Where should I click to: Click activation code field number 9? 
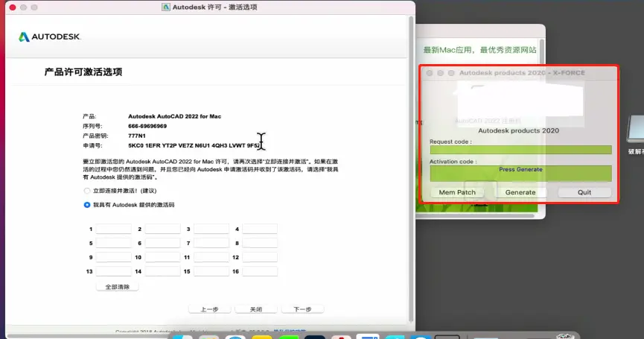pyautogui.click(x=114, y=257)
